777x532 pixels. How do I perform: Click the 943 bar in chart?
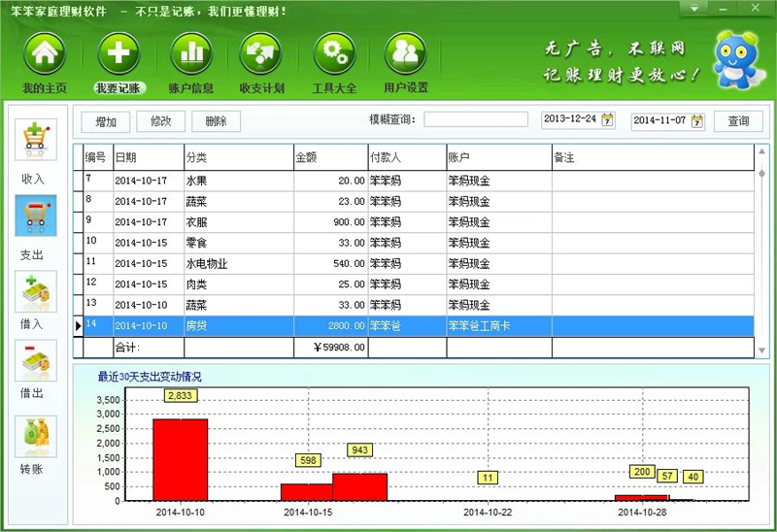[x=359, y=487]
